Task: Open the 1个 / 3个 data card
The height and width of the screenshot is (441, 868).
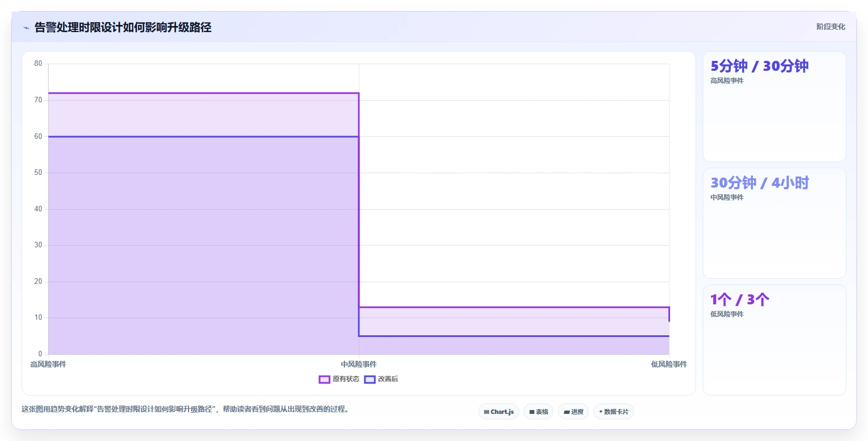Action: [774, 340]
